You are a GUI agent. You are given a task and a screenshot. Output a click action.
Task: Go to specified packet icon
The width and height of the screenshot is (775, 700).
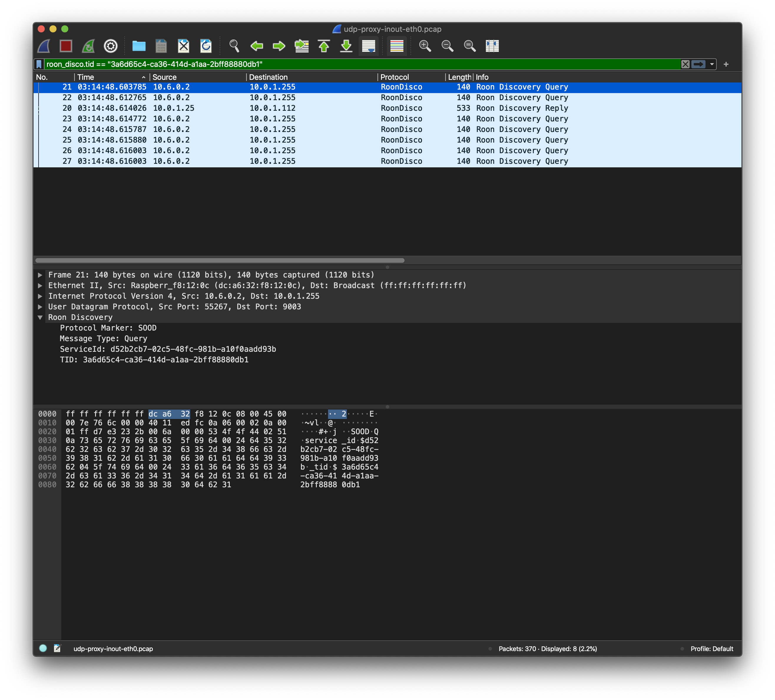[x=302, y=46]
